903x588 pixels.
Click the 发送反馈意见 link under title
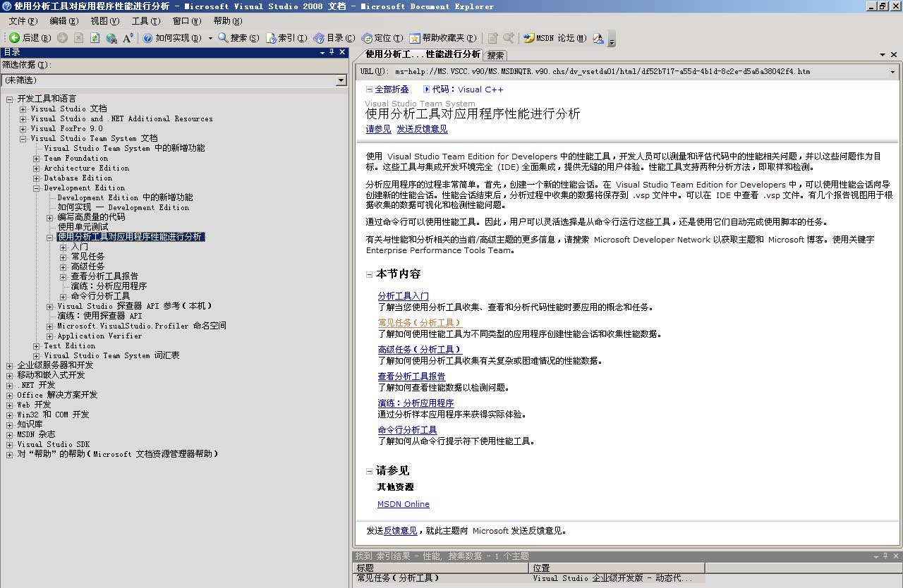point(422,129)
